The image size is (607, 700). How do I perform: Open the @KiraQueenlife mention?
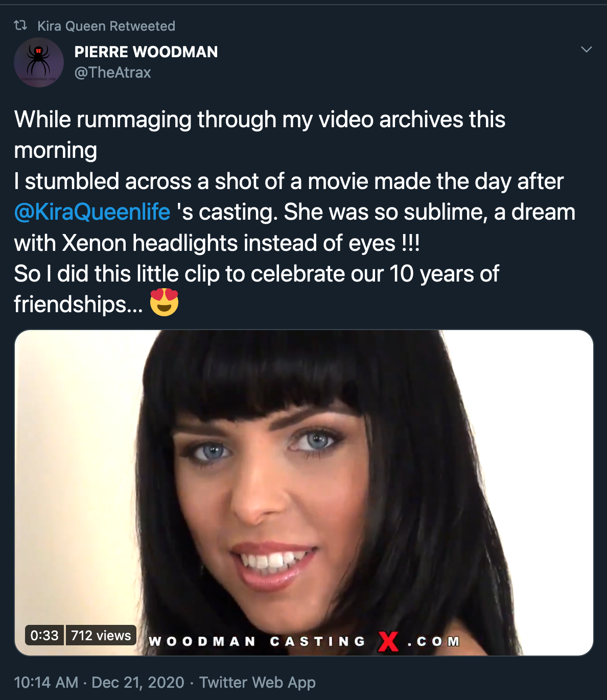pyautogui.click(x=92, y=212)
